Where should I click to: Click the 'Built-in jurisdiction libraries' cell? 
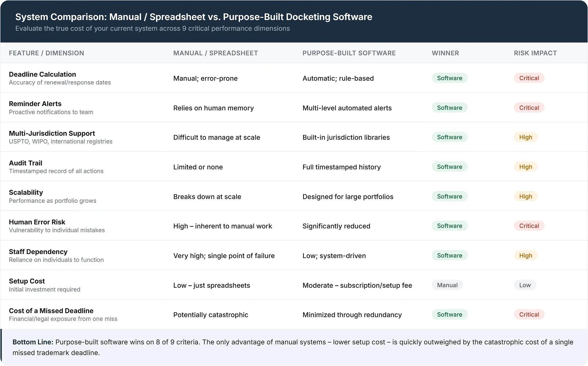point(346,137)
